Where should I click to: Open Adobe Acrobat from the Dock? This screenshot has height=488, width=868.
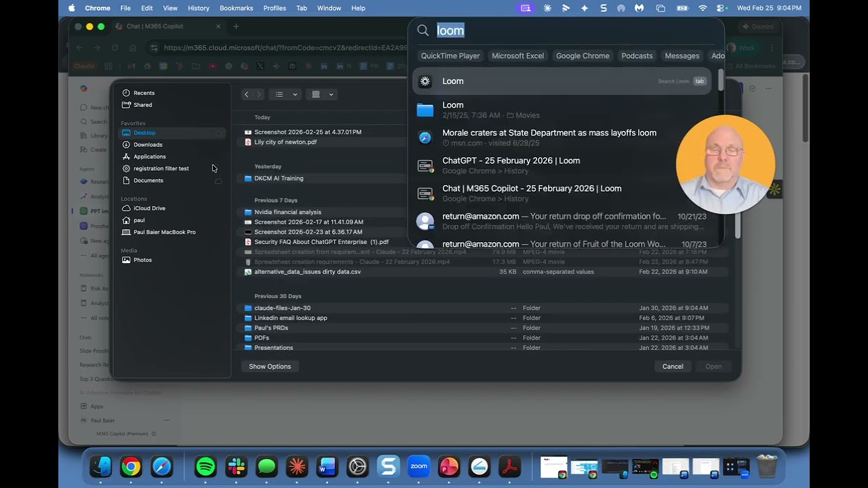(509, 466)
